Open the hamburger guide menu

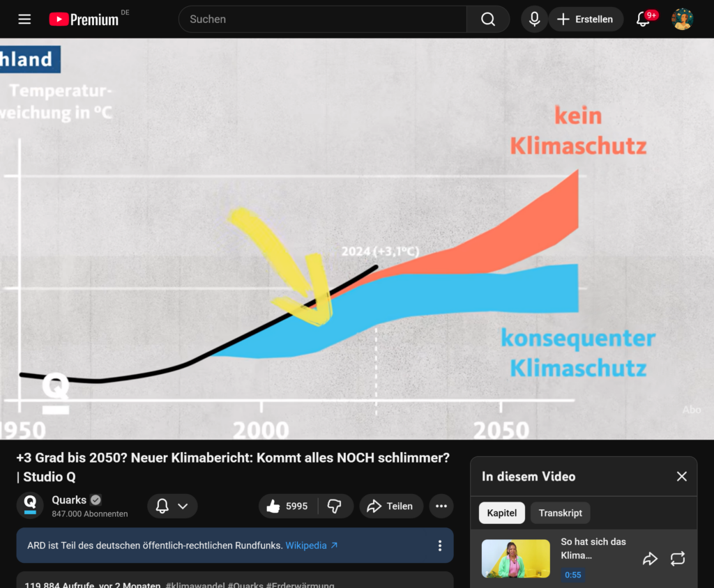pyautogui.click(x=24, y=20)
